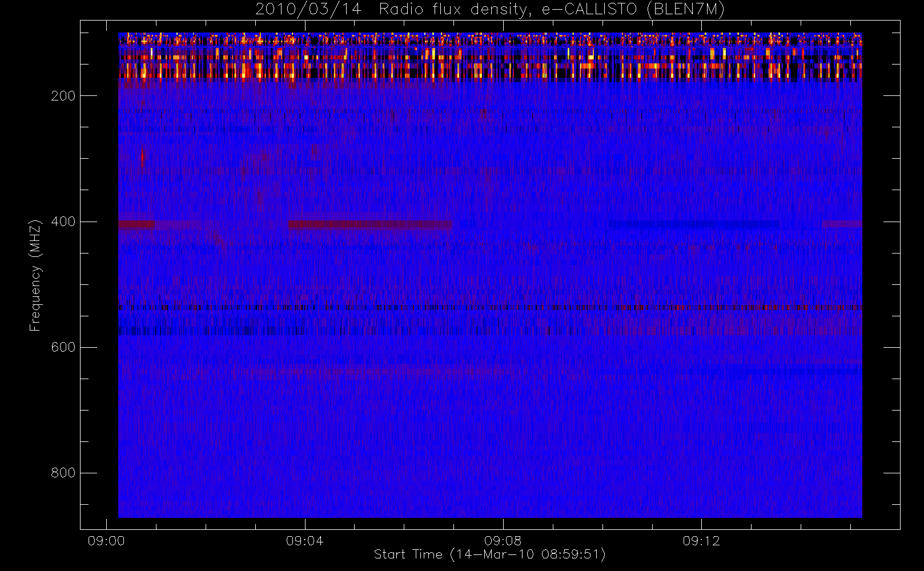Click the red 400 MHz band near 09:05
This screenshot has height=571, width=924.
tap(370, 224)
